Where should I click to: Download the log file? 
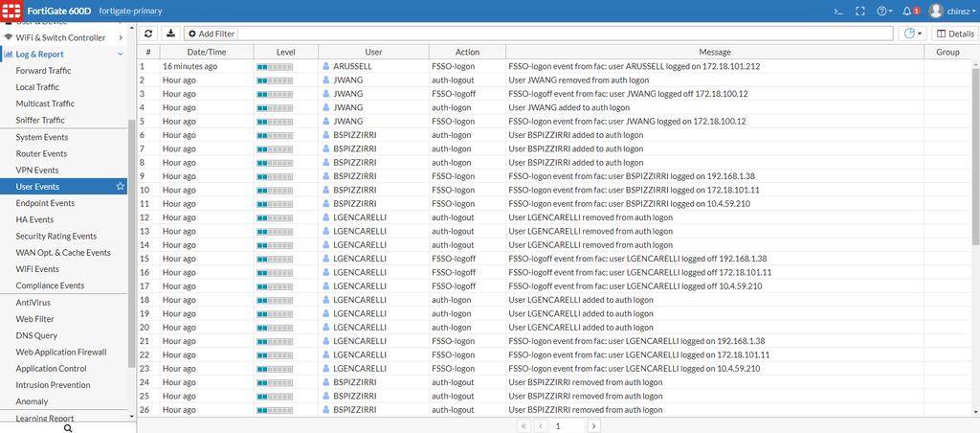(x=170, y=34)
